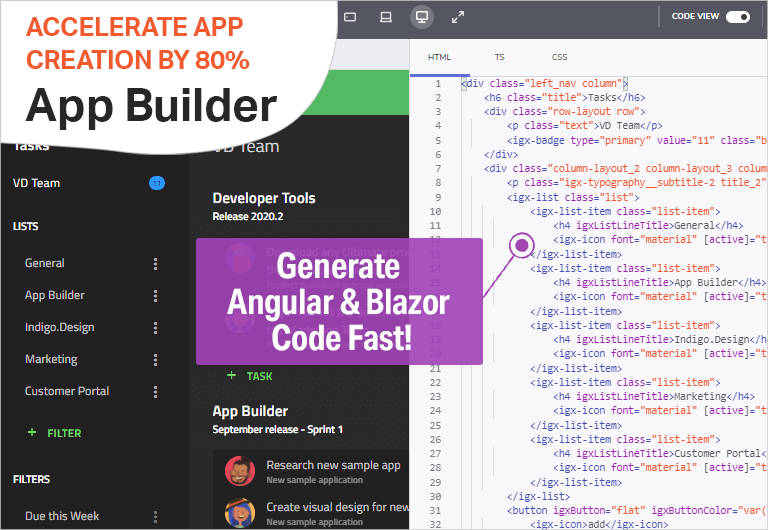Image resolution: width=768 pixels, height=530 pixels.
Task: Select Indigo.Design in the lists sidebar
Action: tap(60, 327)
